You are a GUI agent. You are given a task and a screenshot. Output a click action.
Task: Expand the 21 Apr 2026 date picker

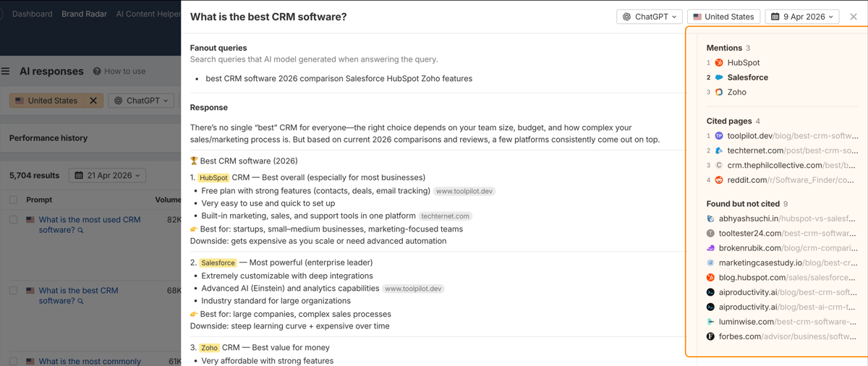tap(108, 175)
